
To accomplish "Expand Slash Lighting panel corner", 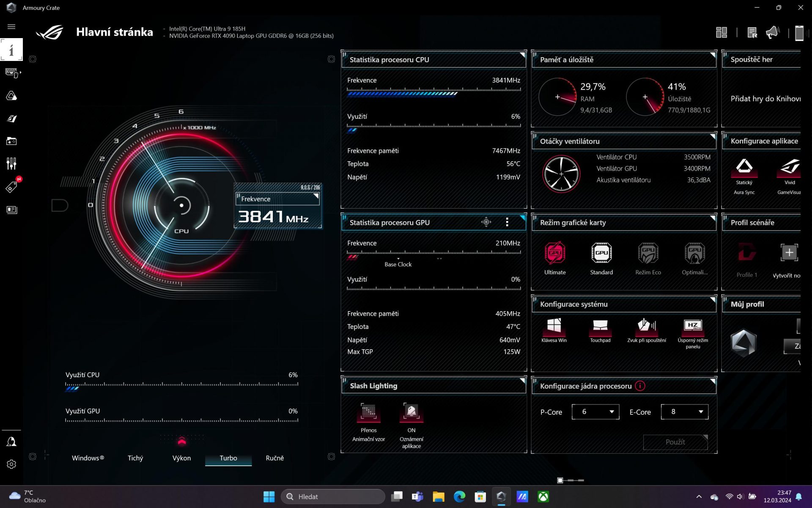I will [x=522, y=381].
